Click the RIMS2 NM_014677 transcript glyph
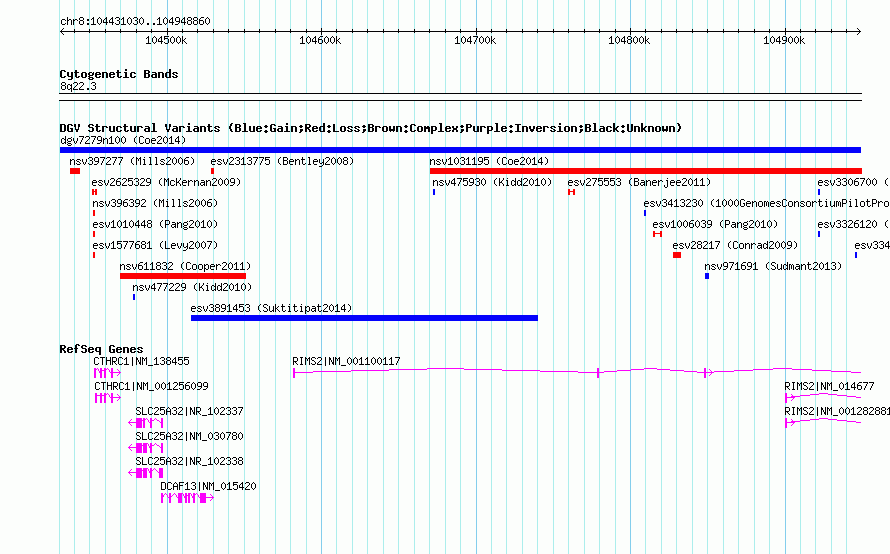Viewport: 890px width, 554px height. tap(823, 397)
